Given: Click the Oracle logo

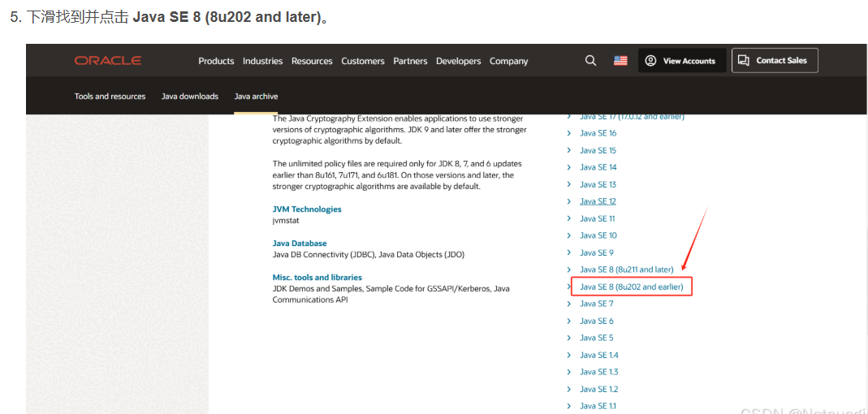Looking at the screenshot, I should tap(108, 61).
